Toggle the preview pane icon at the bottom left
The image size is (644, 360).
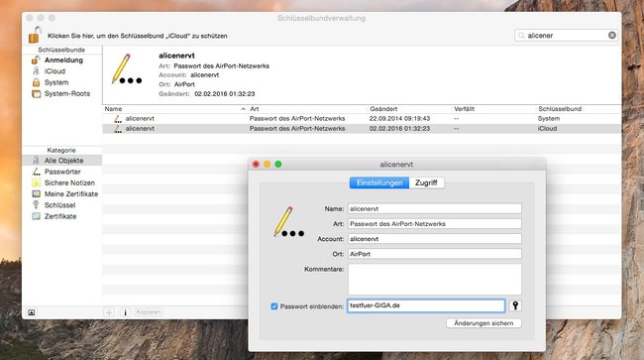[x=32, y=312]
